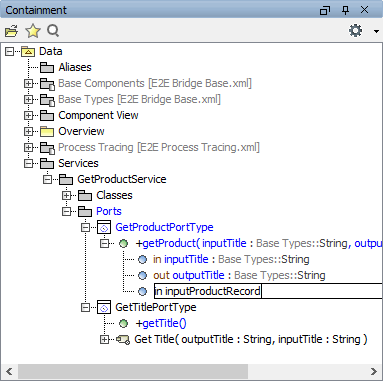Select the out outputTitle parameter

pos(239,275)
